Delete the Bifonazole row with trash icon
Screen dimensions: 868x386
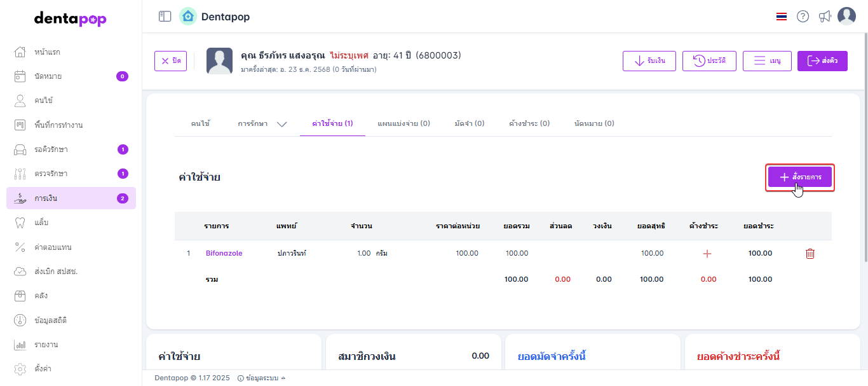tap(810, 254)
